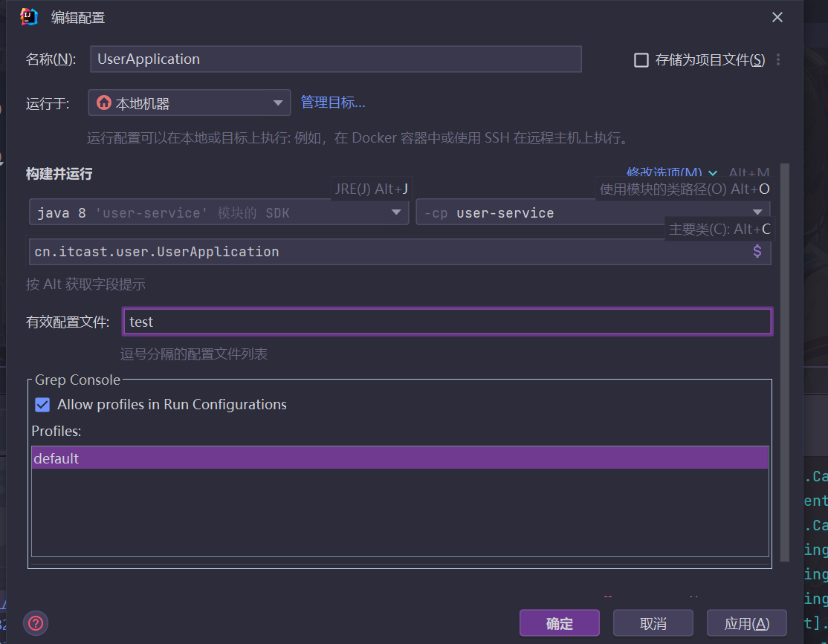This screenshot has height=644, width=828.
Task: Click the 应用(A) button
Action: tap(747, 623)
